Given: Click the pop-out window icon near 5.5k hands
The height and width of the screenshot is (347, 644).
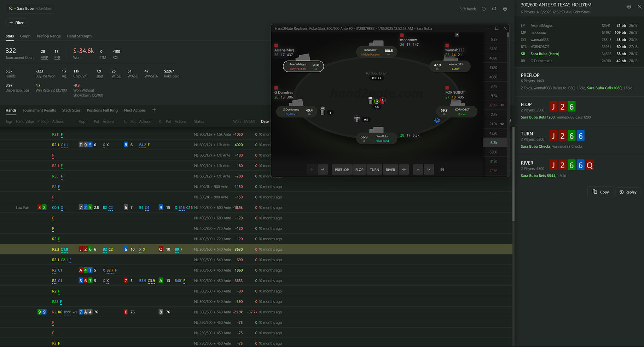Looking at the screenshot, I should pyautogui.click(x=494, y=9).
